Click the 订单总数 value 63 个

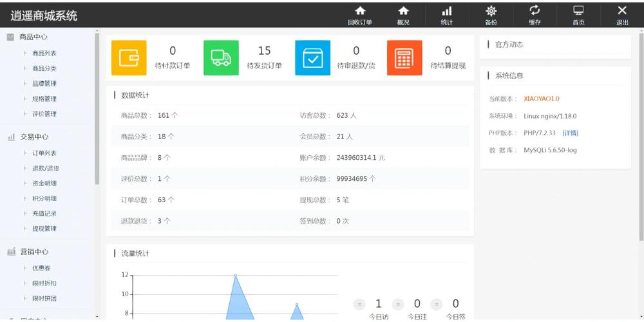pyautogui.click(x=166, y=200)
